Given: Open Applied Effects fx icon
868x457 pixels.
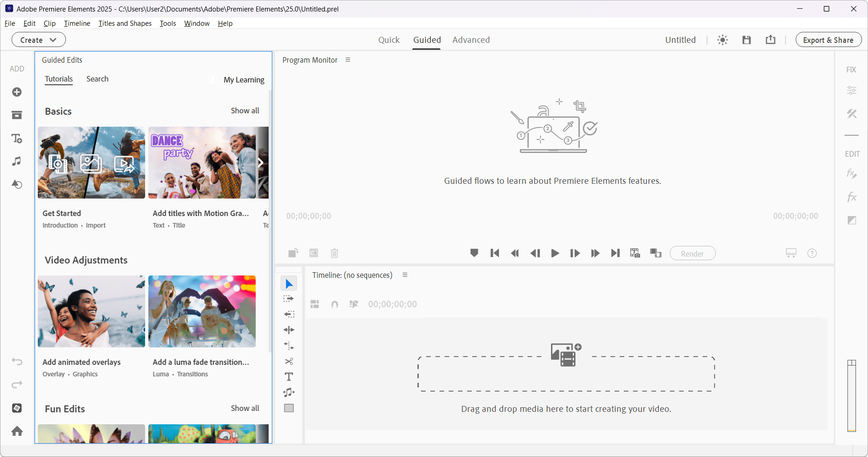Looking at the screenshot, I should pyautogui.click(x=851, y=174).
